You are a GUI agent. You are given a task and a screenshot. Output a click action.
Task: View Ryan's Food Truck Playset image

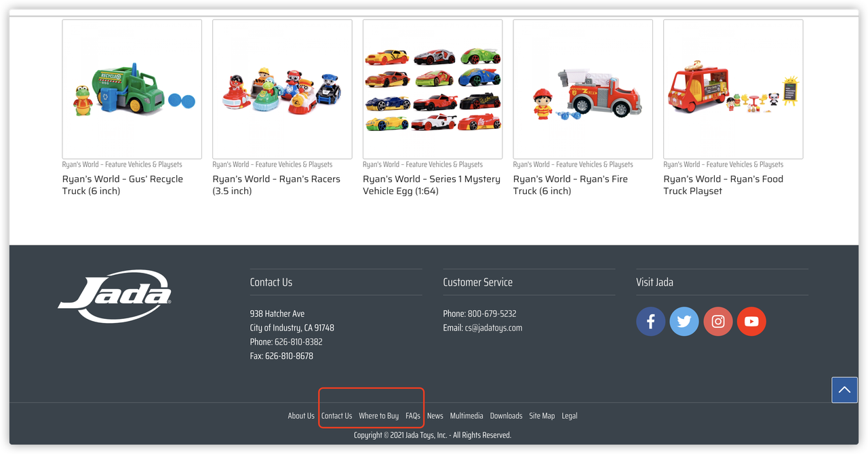[x=733, y=89]
